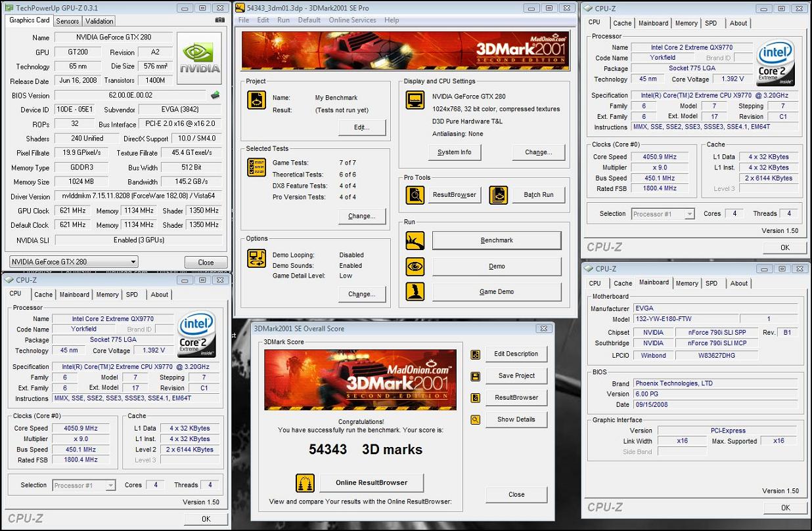Click the Project monitor icon in 3DMark

pyautogui.click(x=256, y=100)
